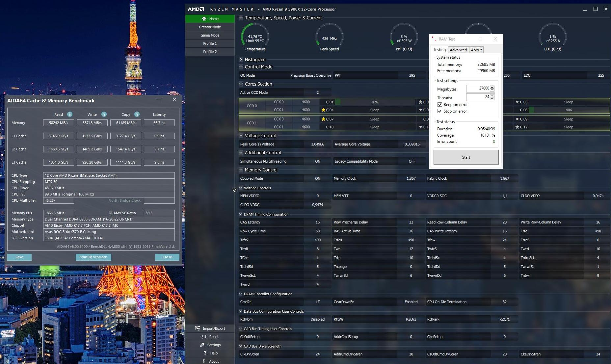Click the GearDownEn Enabled value
Viewport: 611px width, 364px height.
click(411, 302)
